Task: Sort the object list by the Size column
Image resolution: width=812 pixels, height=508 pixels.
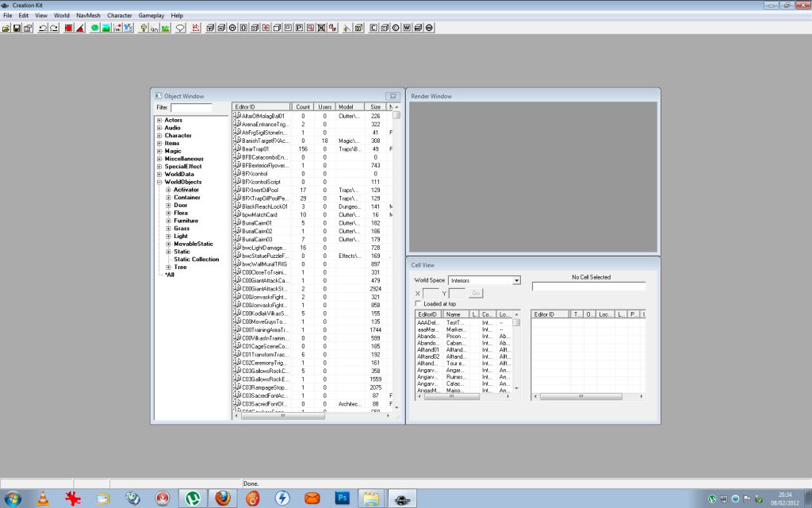Action: (375, 107)
